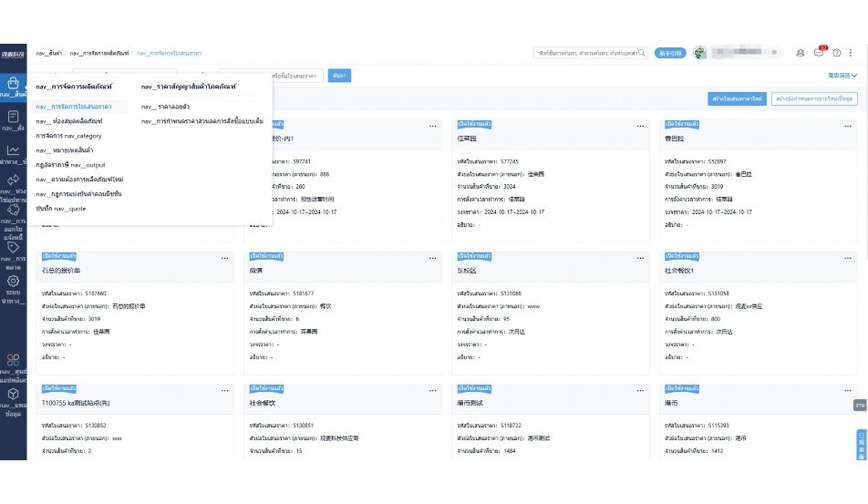Expand the 高级筛选 advanced filter
Viewport: 868px width, 504px height.
[840, 75]
